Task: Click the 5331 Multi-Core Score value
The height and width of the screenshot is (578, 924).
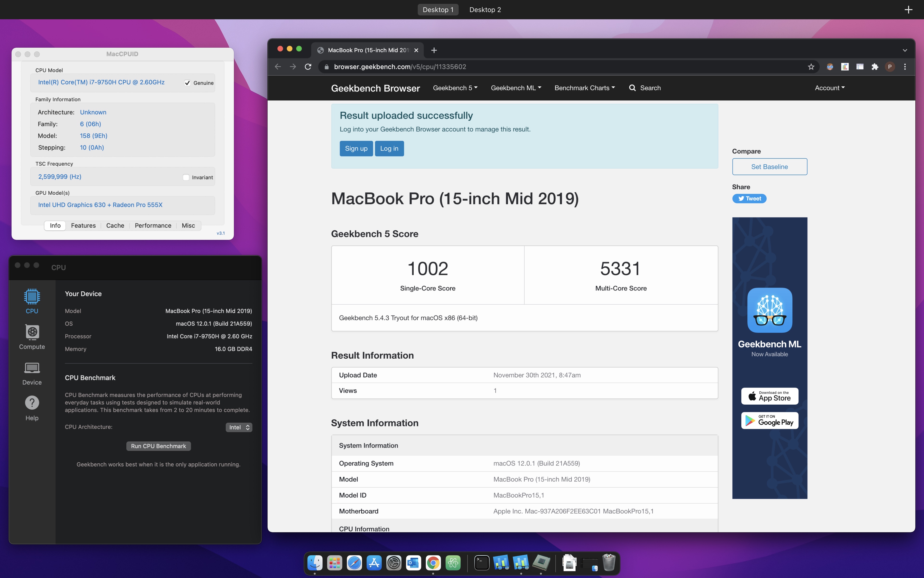Action: point(621,268)
